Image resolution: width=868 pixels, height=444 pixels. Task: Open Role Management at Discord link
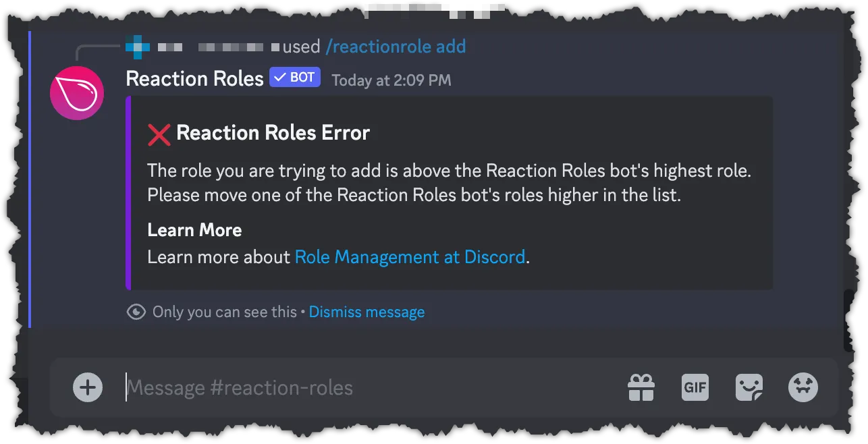coord(410,257)
